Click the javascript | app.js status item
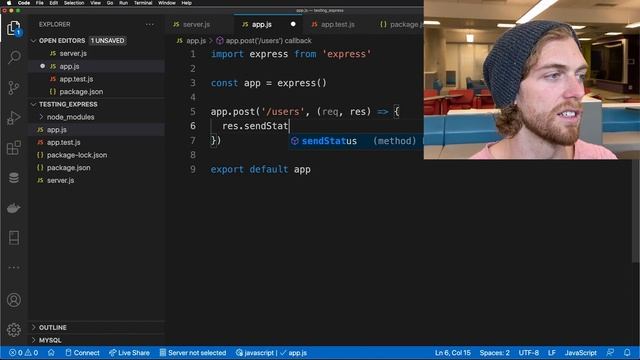640x360 pixels. coord(271,353)
